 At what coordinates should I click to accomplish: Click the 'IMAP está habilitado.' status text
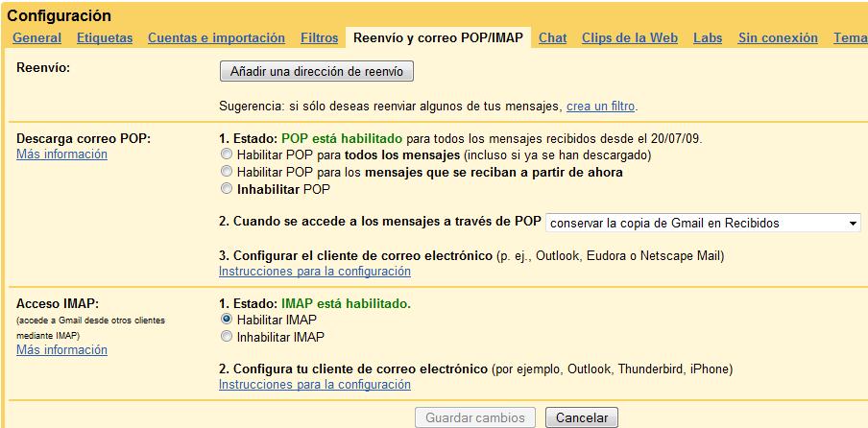pyautogui.click(x=346, y=303)
